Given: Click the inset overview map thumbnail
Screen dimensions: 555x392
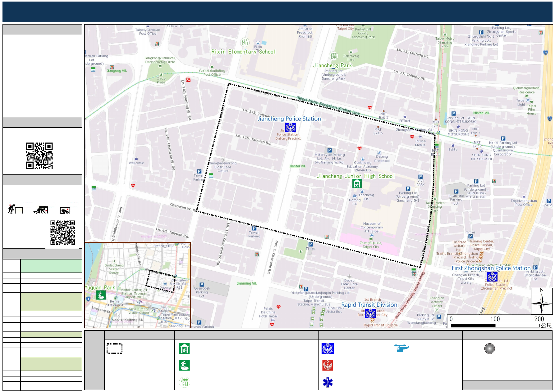Looking at the screenshot, I should pyautogui.click(x=137, y=285).
